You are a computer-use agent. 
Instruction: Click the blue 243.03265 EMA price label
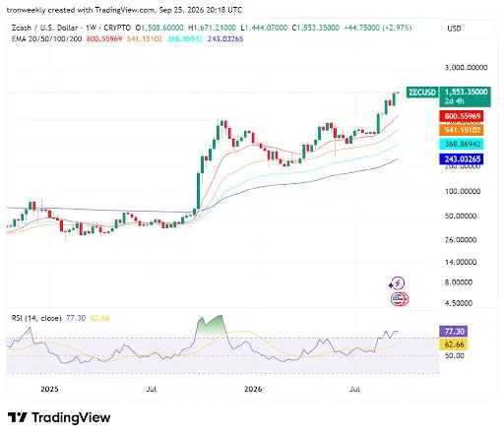(462, 159)
